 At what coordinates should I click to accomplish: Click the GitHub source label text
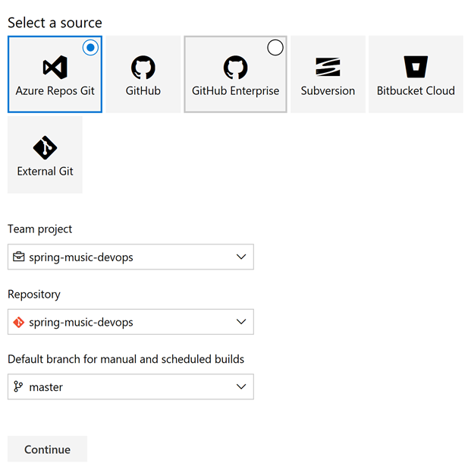143,91
